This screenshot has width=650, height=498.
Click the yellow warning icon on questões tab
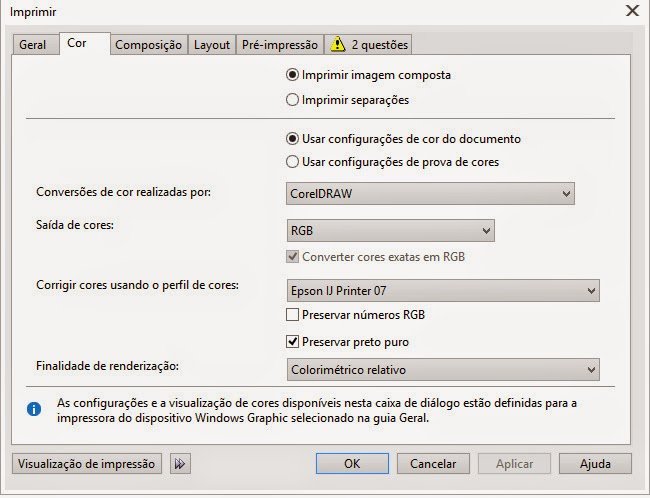coord(338,44)
